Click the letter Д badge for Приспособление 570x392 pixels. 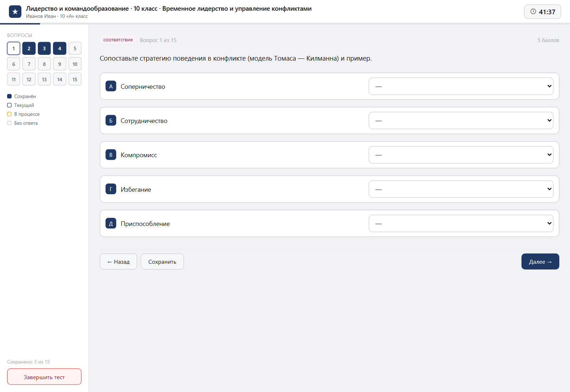[x=111, y=223]
